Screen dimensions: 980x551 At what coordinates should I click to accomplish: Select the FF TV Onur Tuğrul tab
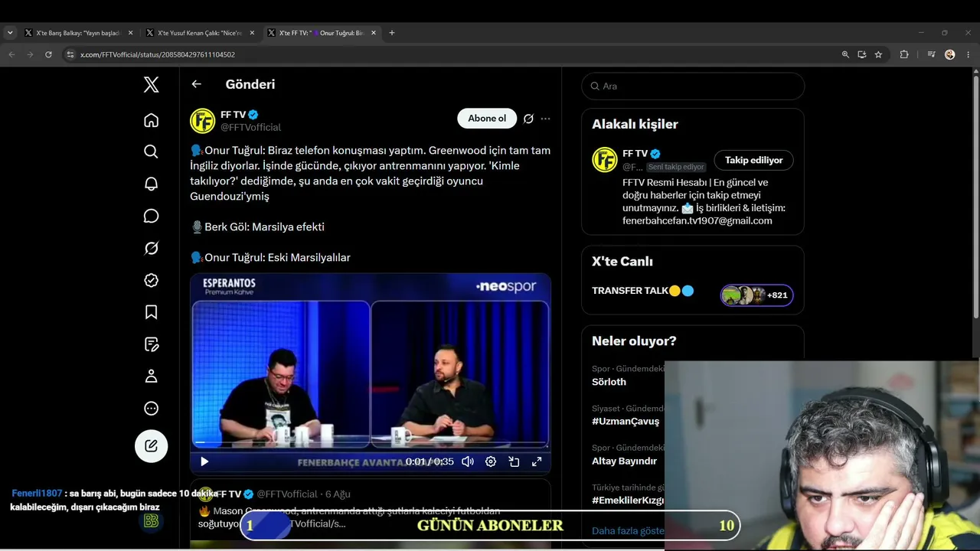[x=321, y=33]
